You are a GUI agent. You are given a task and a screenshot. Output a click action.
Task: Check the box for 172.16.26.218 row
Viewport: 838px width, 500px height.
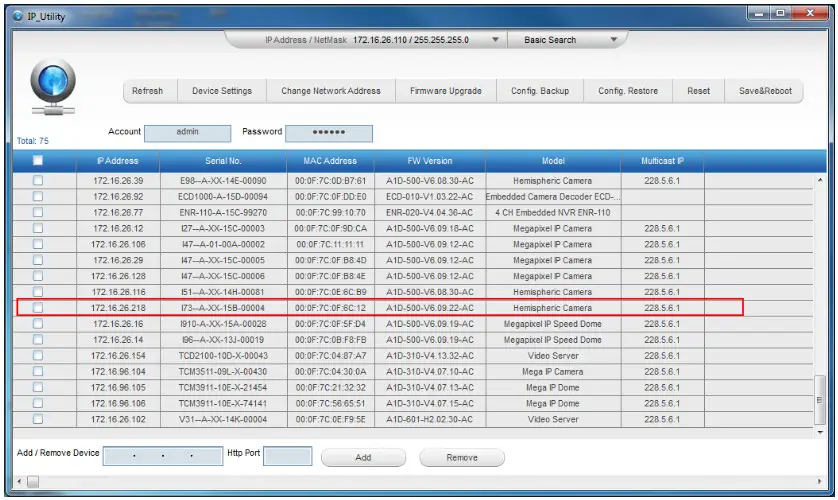(x=38, y=308)
